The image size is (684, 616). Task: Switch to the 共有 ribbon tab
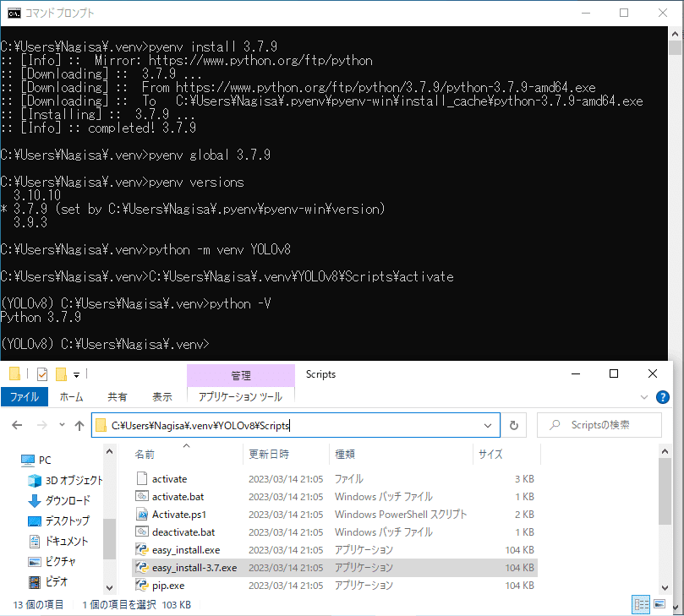click(118, 396)
